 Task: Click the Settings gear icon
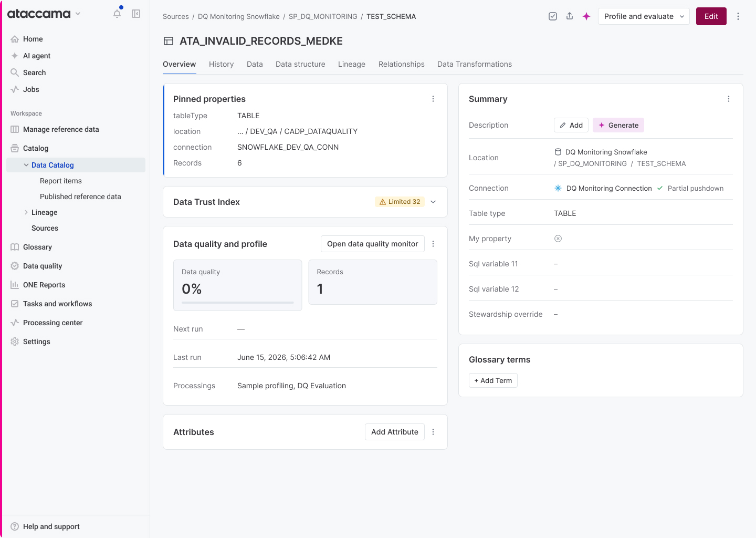coord(15,342)
